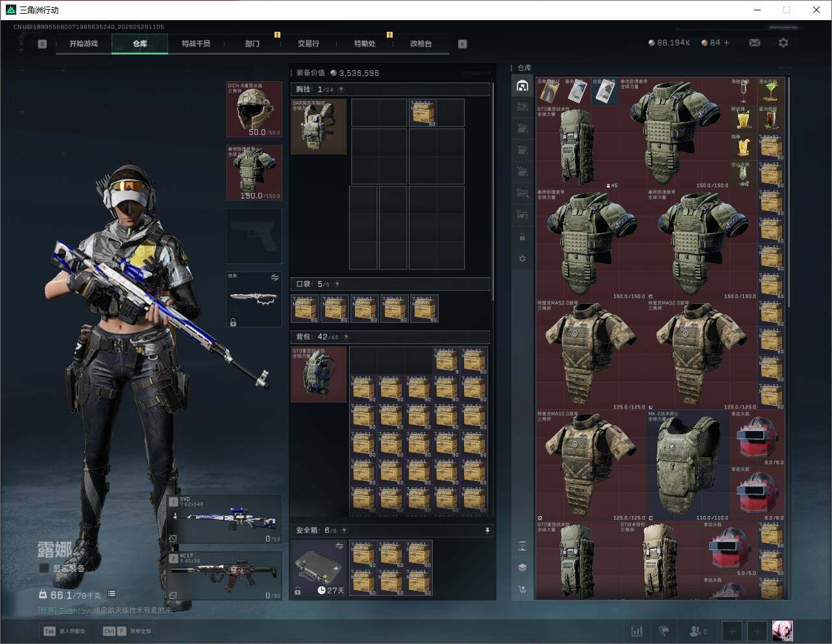Select the equipped DICH helmet slot
The image size is (832, 644).
(x=254, y=109)
